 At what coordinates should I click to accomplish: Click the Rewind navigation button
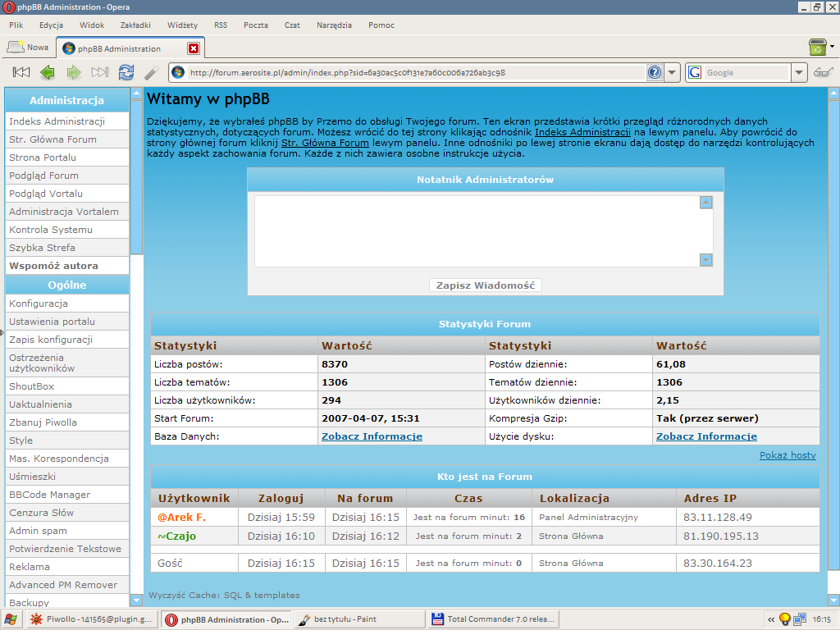[21, 72]
